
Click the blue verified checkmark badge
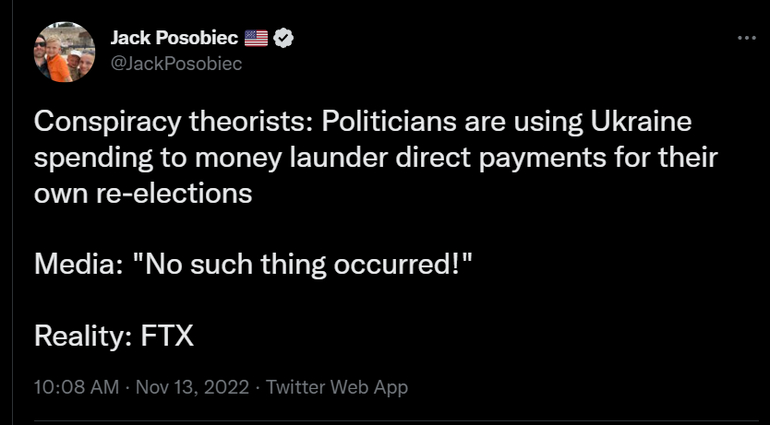point(284,39)
